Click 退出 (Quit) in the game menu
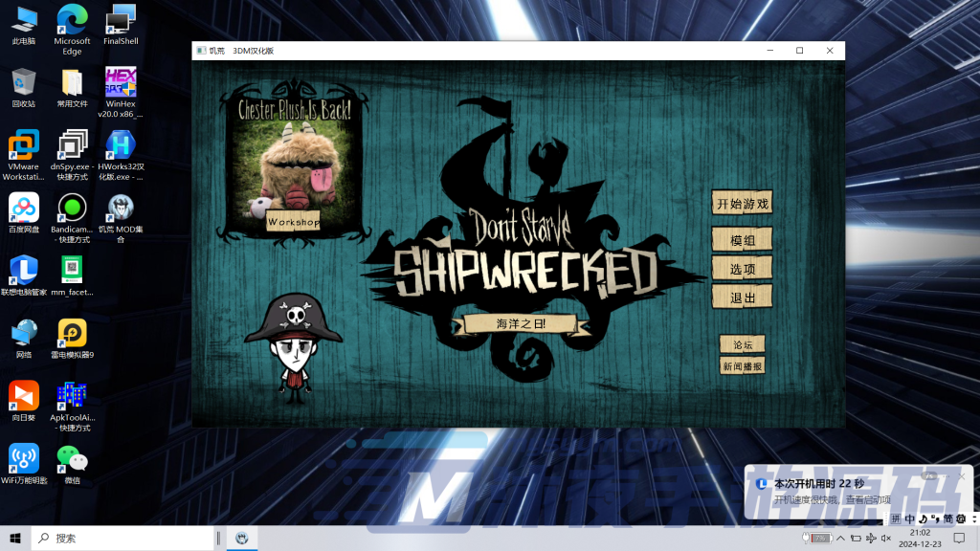The width and height of the screenshot is (980, 551). pyautogui.click(x=742, y=298)
